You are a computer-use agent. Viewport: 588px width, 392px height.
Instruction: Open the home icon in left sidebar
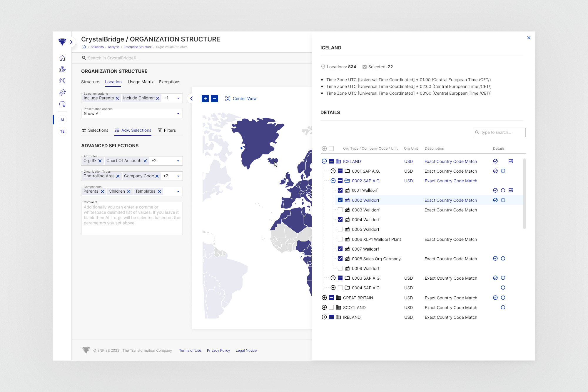point(62,58)
